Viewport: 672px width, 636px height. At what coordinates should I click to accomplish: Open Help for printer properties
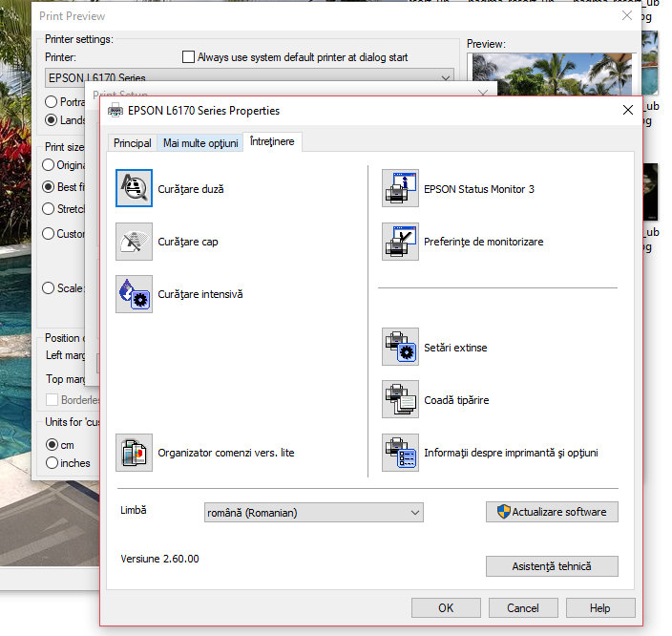pos(600,607)
